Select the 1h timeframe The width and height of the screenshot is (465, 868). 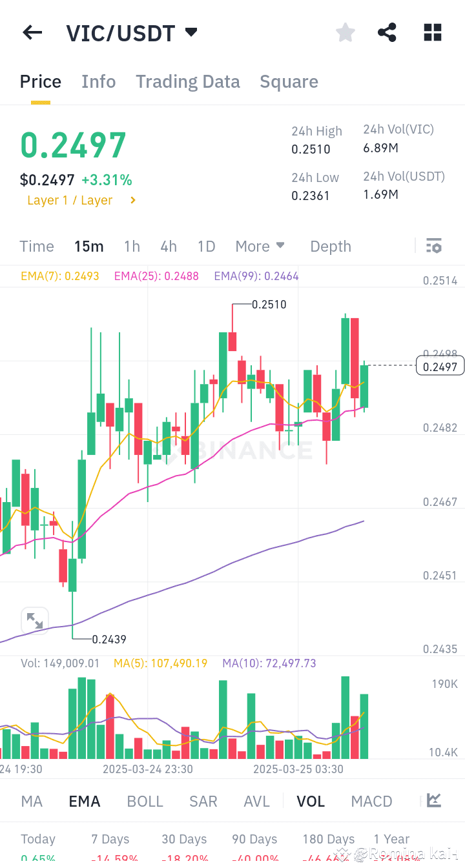click(132, 246)
